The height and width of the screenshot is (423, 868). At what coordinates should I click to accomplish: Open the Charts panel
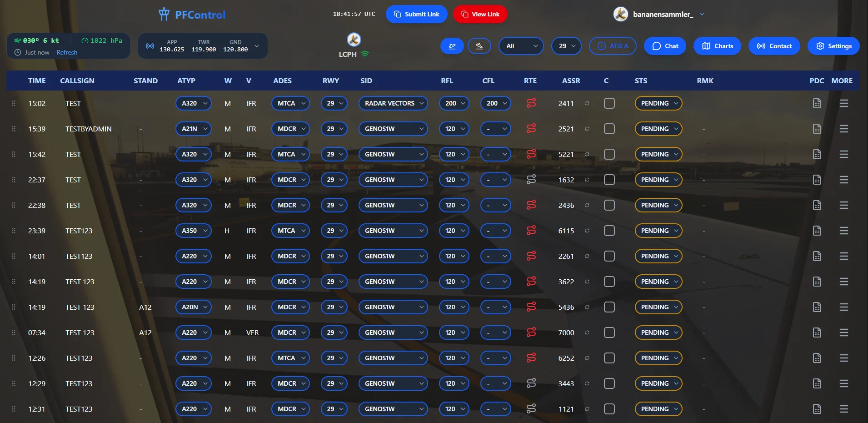click(x=717, y=46)
